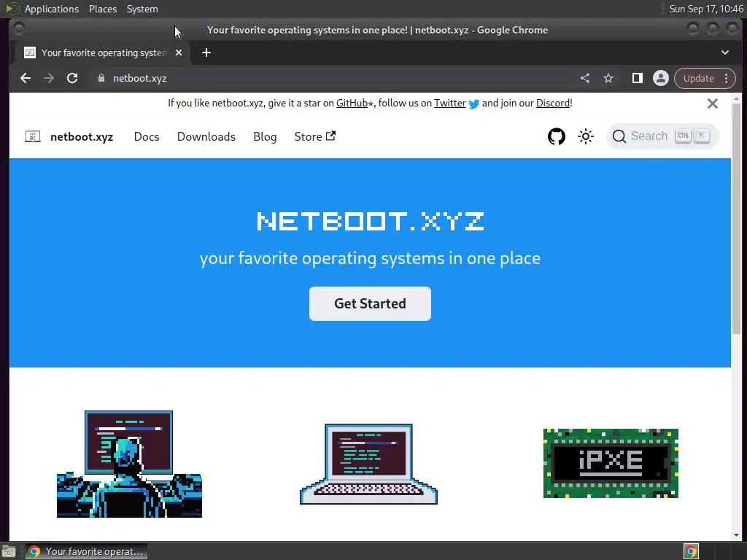Select Chrome window in bottom taskbar

(86, 551)
